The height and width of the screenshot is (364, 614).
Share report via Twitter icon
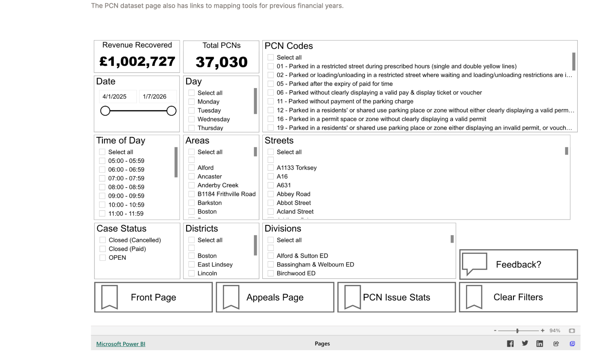click(525, 343)
